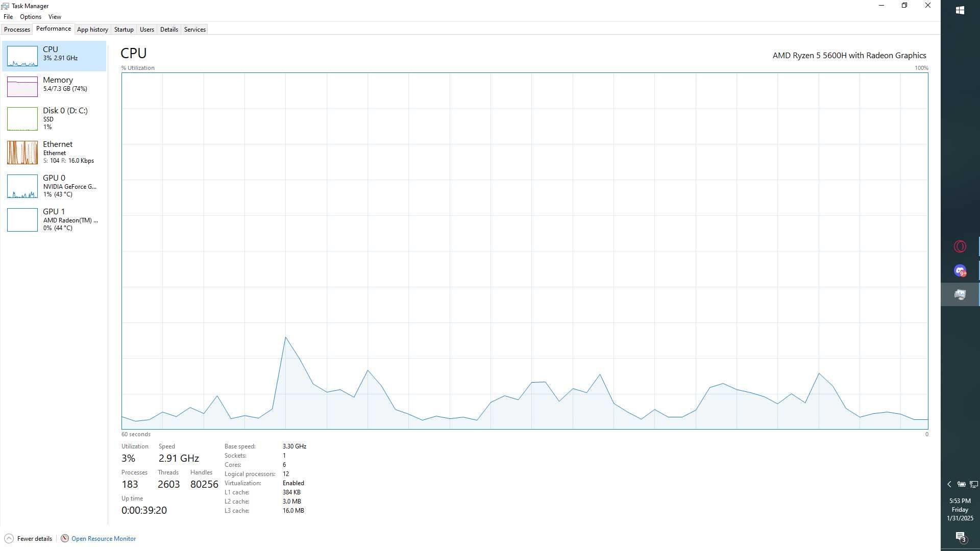Switch to the Services tab

click(x=195, y=30)
